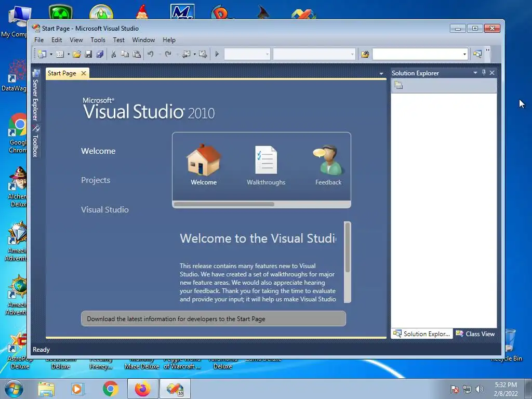This screenshot has width=532, height=399.
Task: Expand the toolbar options overflow button
Action: pyautogui.click(x=487, y=54)
